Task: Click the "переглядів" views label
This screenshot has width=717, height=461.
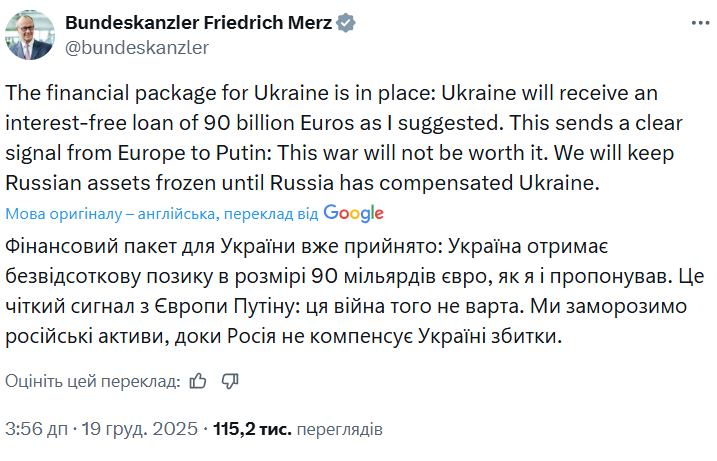Action: click(339, 429)
